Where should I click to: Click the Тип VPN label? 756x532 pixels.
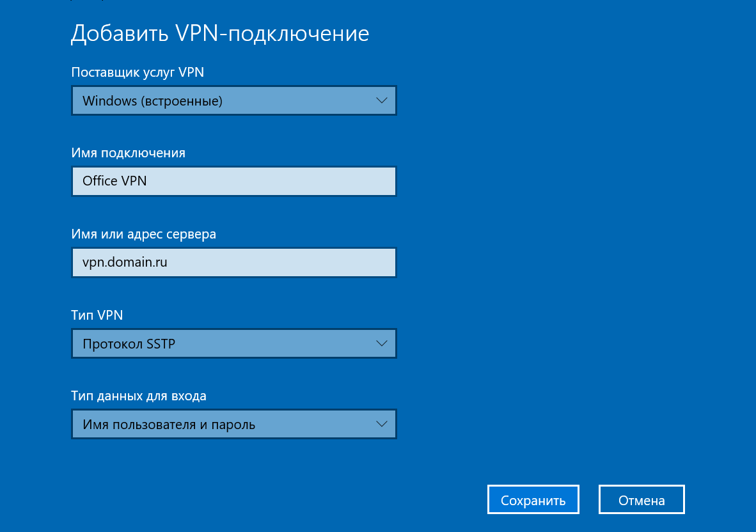[97, 315]
